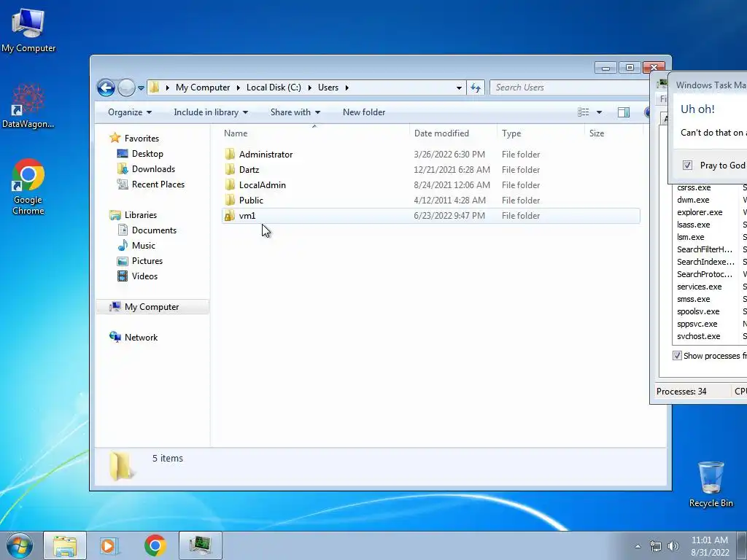Select Network in the navigation pane

[141, 337]
